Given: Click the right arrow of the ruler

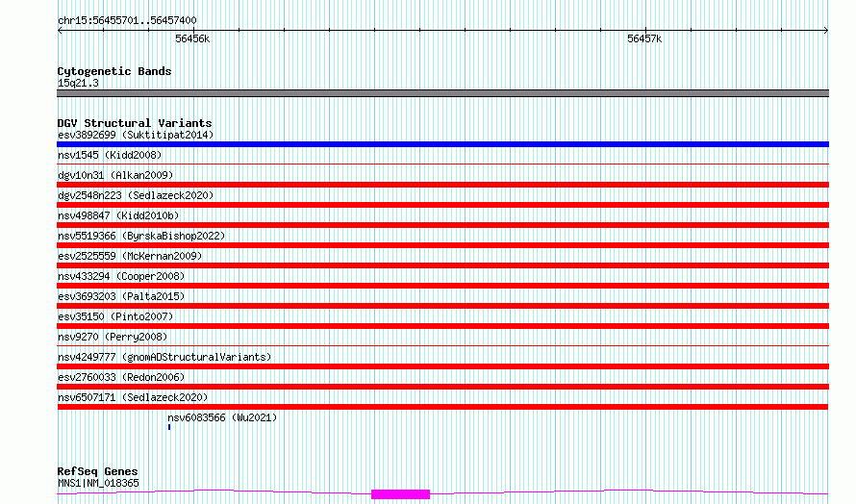Looking at the screenshot, I should tap(826, 31).
